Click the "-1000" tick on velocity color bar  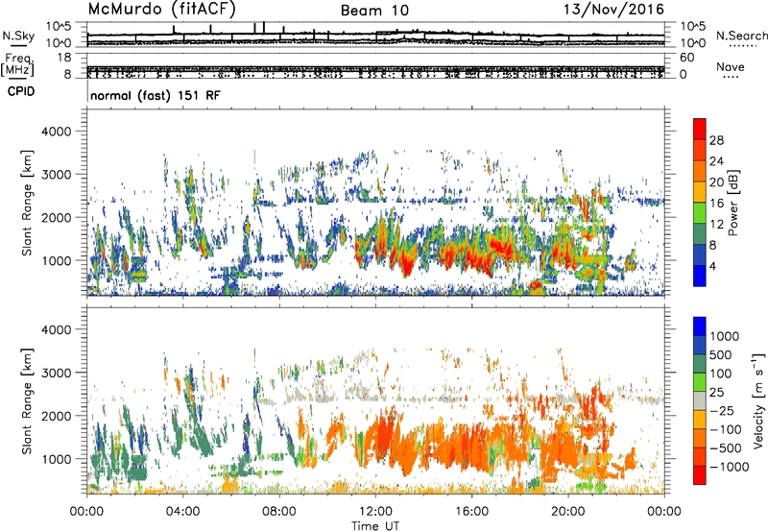[730, 467]
